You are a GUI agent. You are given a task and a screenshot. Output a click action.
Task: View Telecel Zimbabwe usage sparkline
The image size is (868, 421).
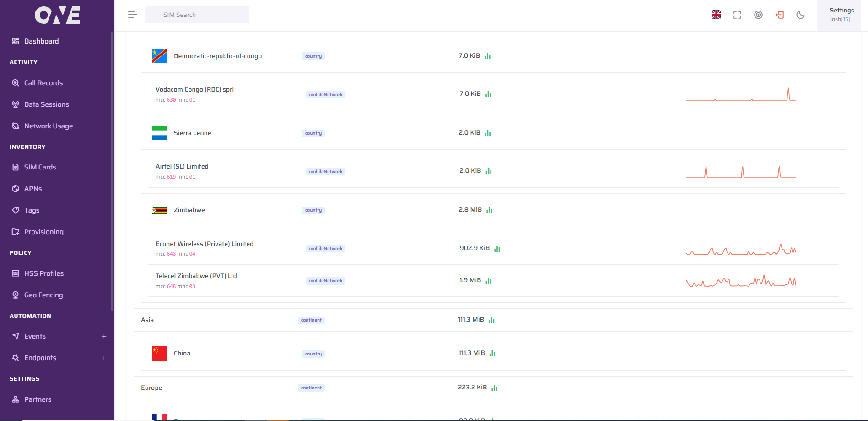click(741, 281)
